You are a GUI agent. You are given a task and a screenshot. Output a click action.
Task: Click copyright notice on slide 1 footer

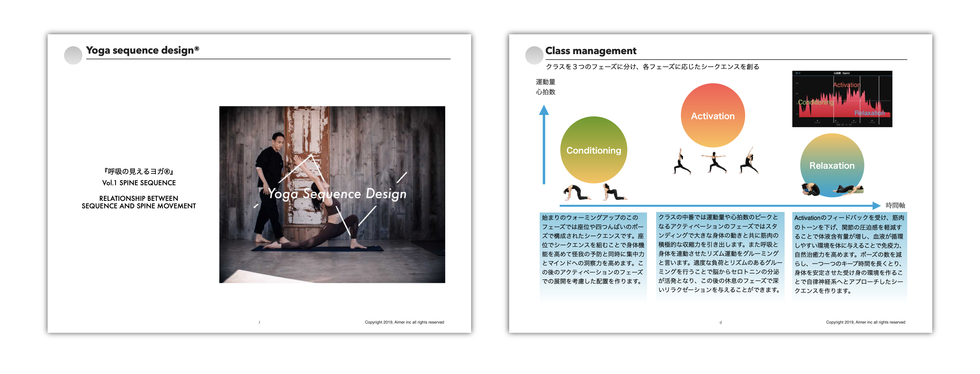404,322
